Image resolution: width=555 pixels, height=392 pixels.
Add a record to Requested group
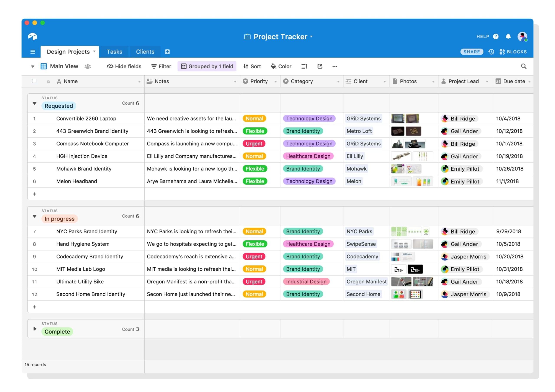click(x=34, y=194)
